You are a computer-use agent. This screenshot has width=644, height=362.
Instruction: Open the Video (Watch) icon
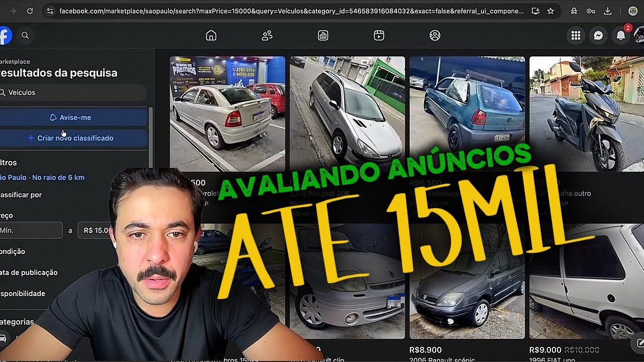379,35
